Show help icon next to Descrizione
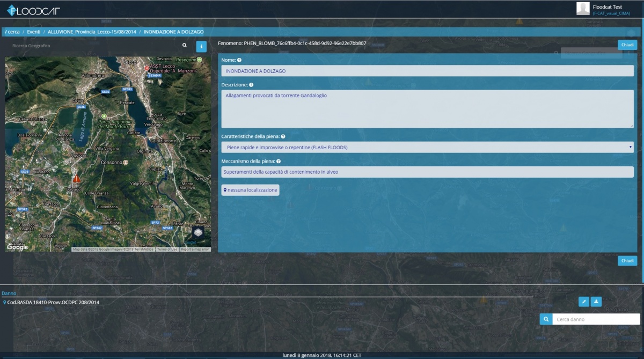The height and width of the screenshot is (359, 644). click(x=251, y=85)
